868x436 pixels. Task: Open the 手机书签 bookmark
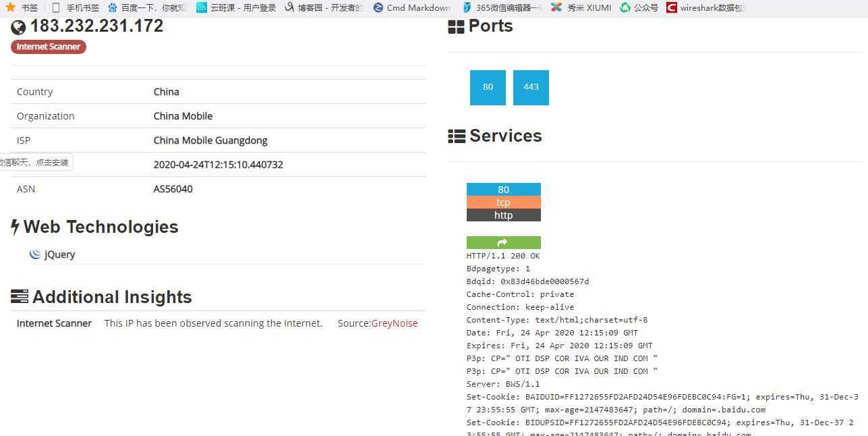pyautogui.click(x=75, y=8)
